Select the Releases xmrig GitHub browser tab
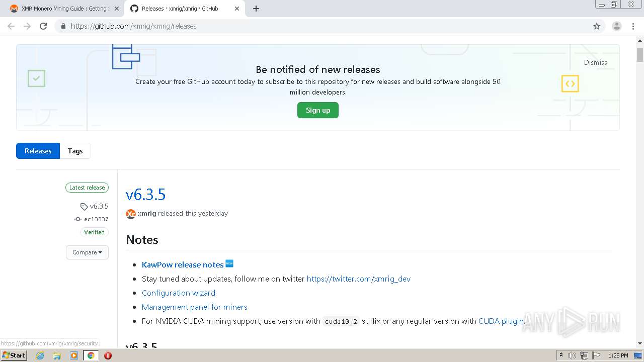The height and width of the screenshot is (362, 644). (184, 9)
